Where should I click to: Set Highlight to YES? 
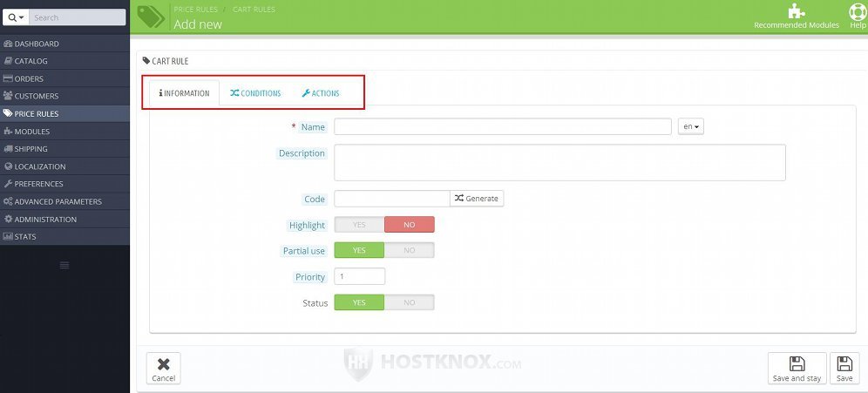tap(359, 225)
